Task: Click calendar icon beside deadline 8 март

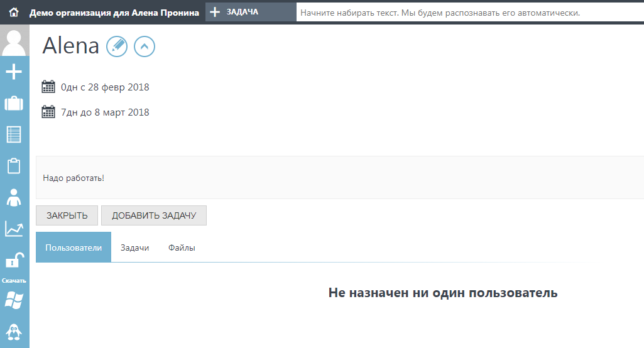Action: (48, 112)
